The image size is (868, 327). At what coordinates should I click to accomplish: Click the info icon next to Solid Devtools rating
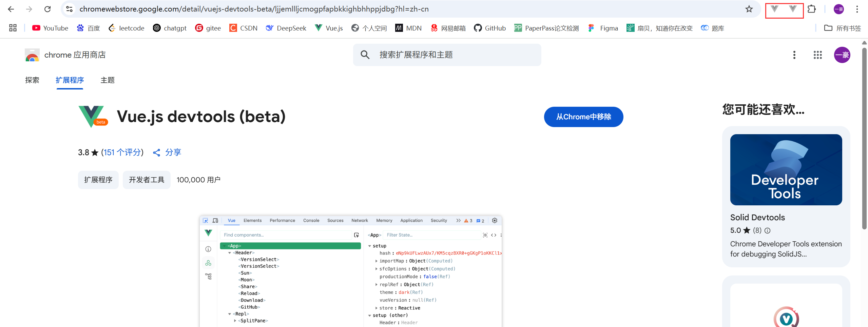pyautogui.click(x=768, y=231)
